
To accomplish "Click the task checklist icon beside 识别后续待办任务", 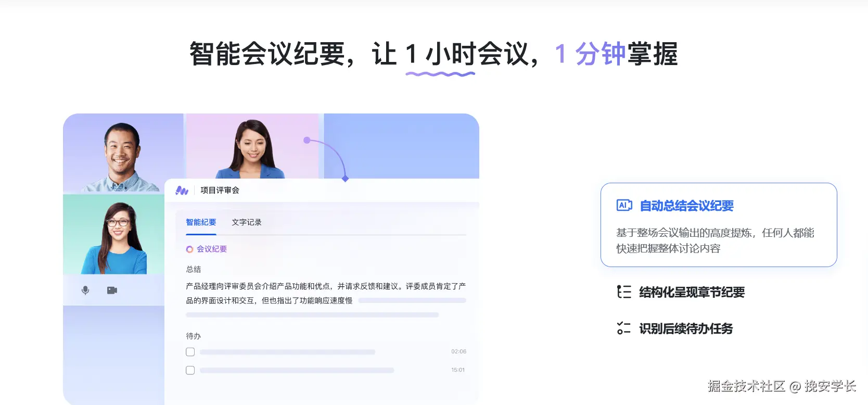I will point(623,328).
